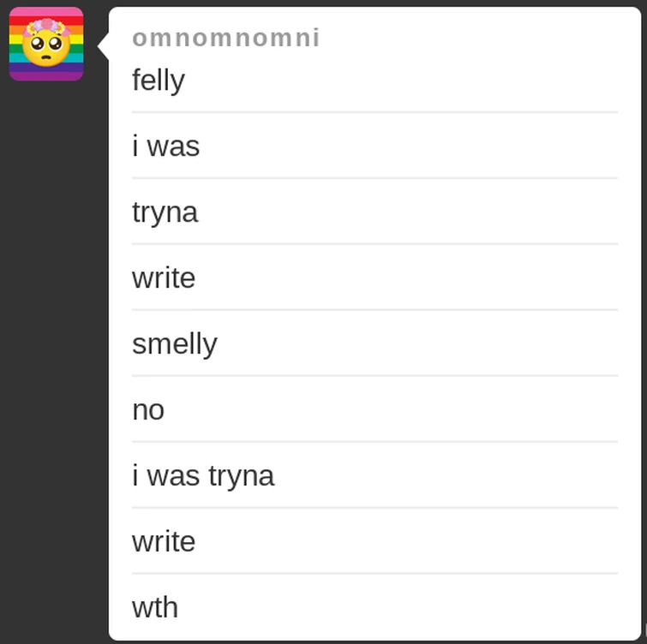Image resolution: width=647 pixels, height=644 pixels.
Task: Click the speech bubble pointer beside avatar
Action: tap(104, 45)
